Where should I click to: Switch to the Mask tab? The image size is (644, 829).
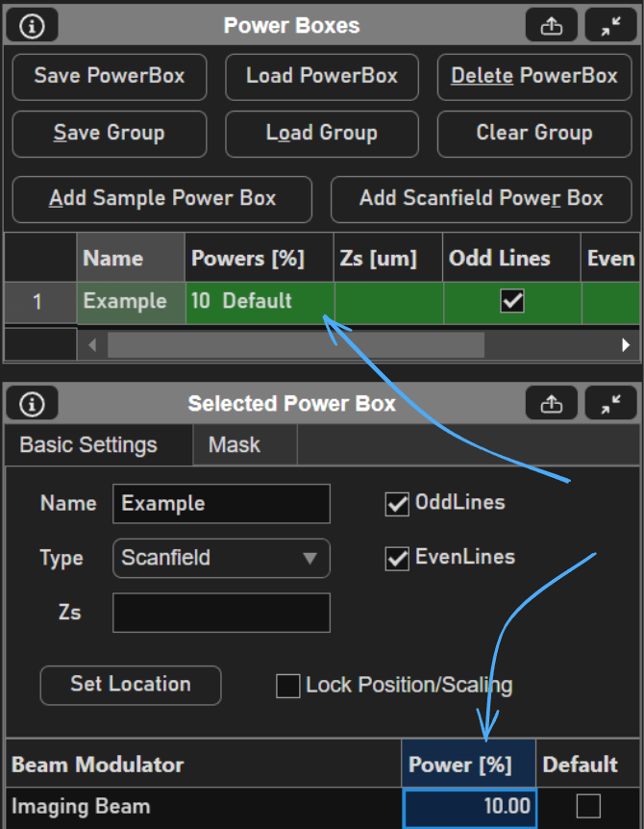pos(235,445)
